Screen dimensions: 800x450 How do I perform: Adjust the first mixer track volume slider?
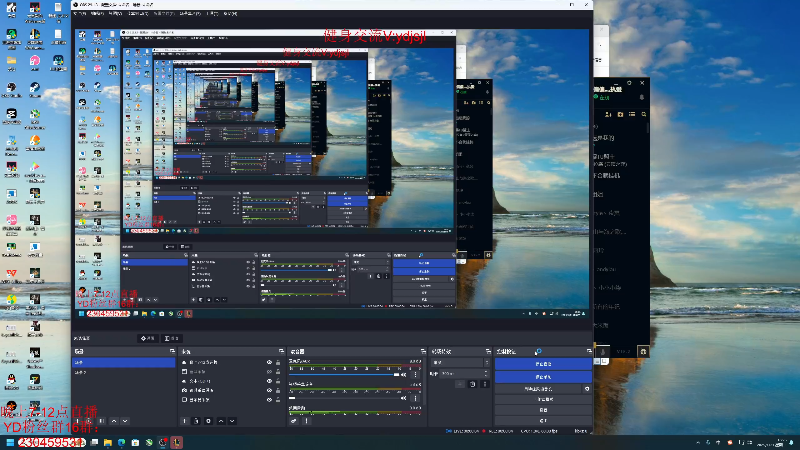[x=344, y=375]
